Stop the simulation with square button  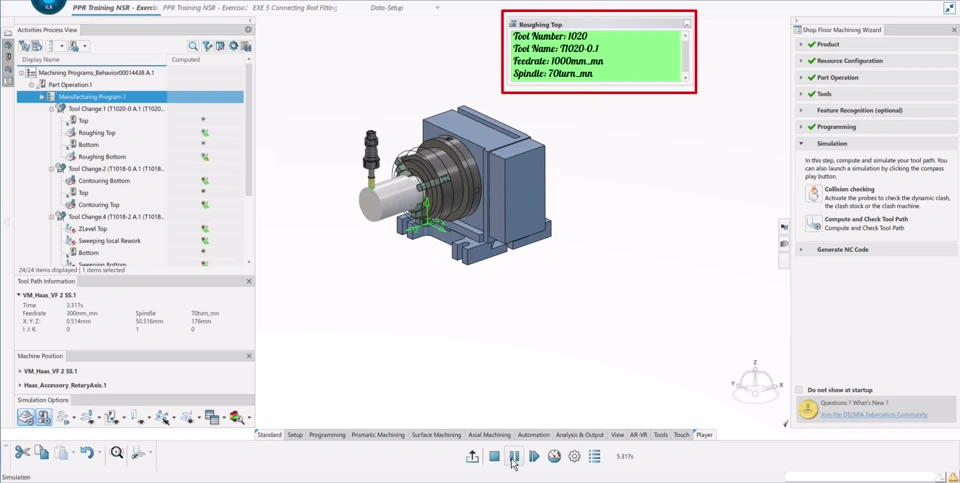[x=494, y=456]
